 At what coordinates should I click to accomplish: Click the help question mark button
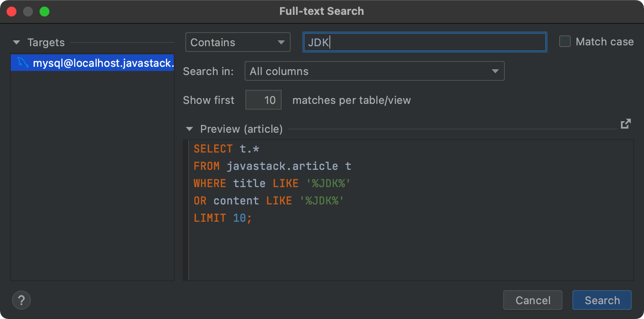coord(21,300)
